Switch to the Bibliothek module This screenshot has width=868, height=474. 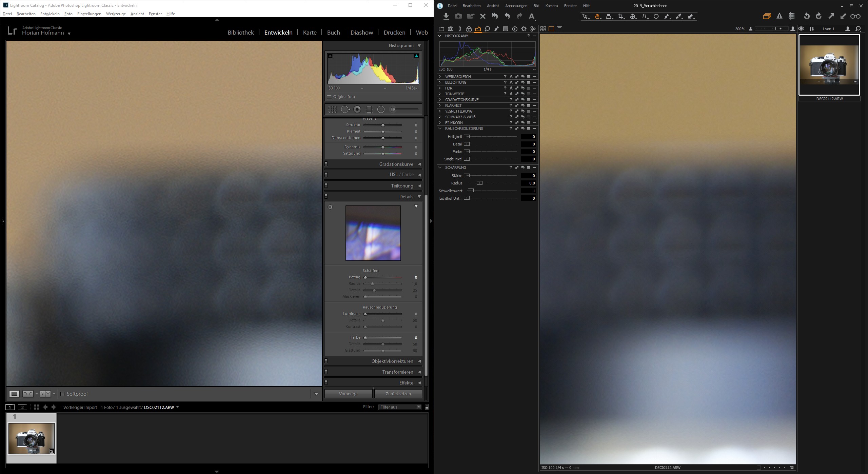tap(241, 33)
